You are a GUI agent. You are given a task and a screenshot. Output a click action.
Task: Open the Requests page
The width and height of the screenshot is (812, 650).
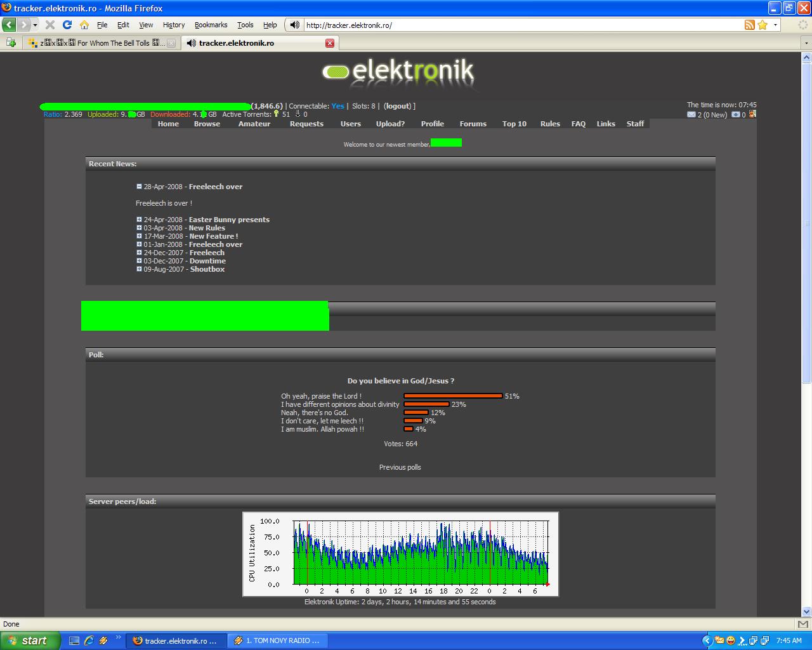[306, 124]
